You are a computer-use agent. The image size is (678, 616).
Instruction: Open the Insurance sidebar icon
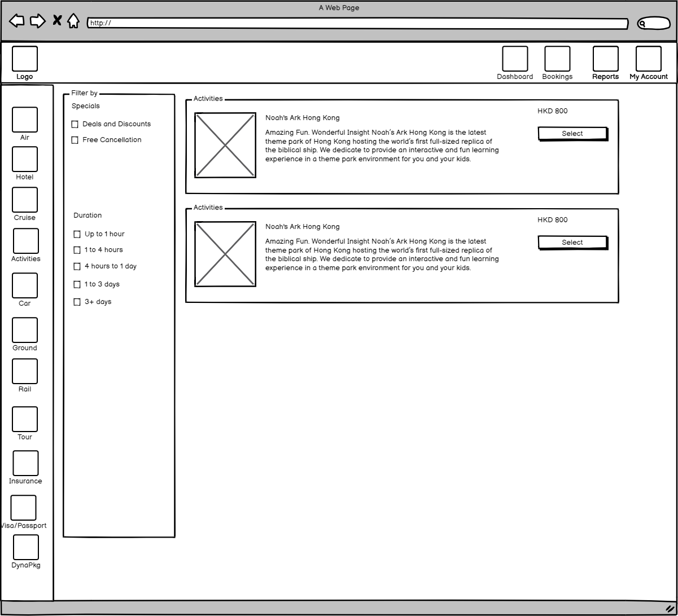(25, 463)
